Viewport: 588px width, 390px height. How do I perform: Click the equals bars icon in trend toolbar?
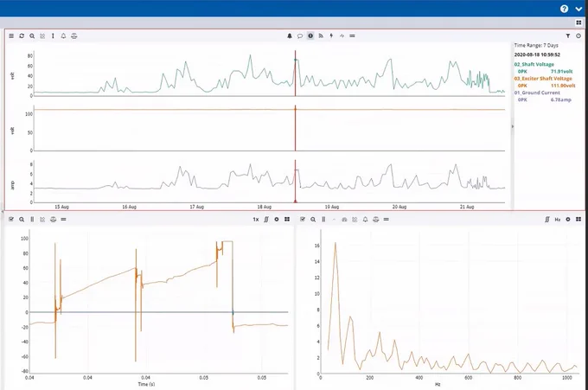[352, 36]
